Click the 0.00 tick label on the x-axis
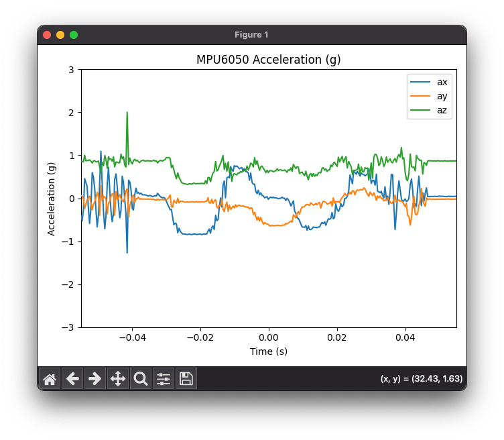Image resolution: width=504 pixels, height=440 pixels. coord(269,337)
